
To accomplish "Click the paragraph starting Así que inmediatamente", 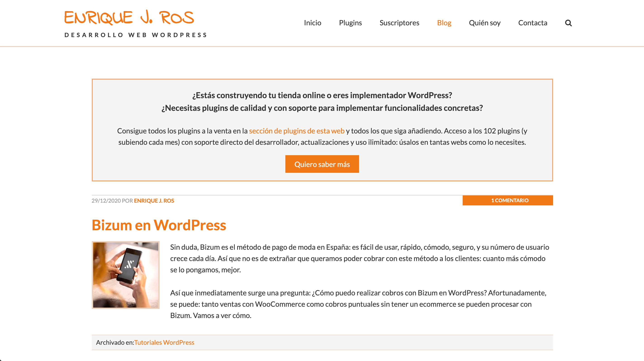I will tap(358, 304).
